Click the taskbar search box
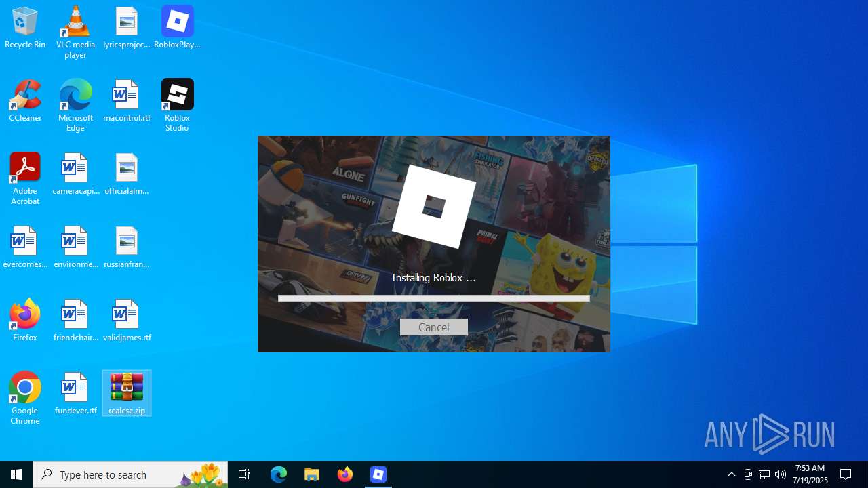868x488 pixels. (x=130, y=474)
